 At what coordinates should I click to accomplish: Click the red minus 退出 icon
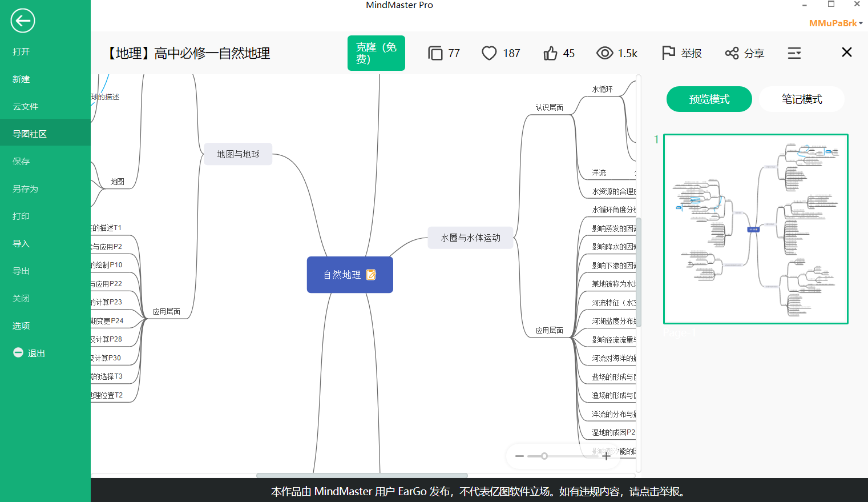point(18,352)
